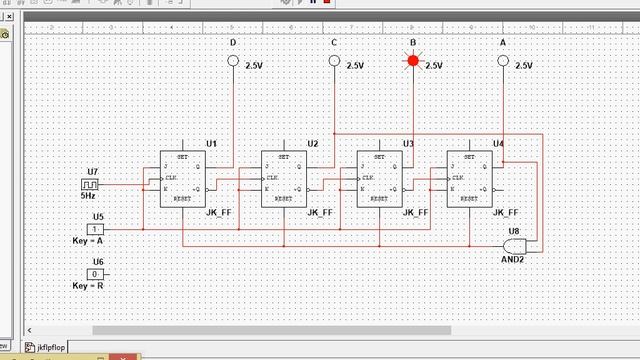
Task: Click the U1 reference label
Action: coord(211,144)
